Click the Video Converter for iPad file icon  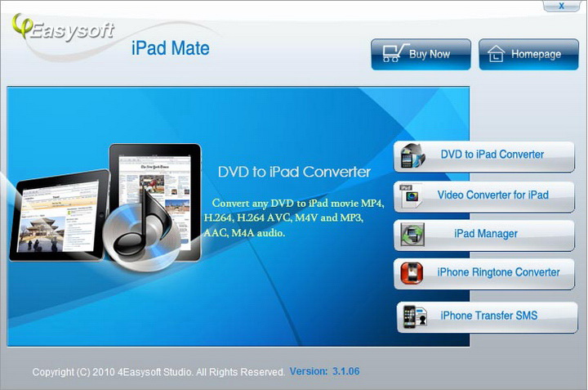(412, 196)
